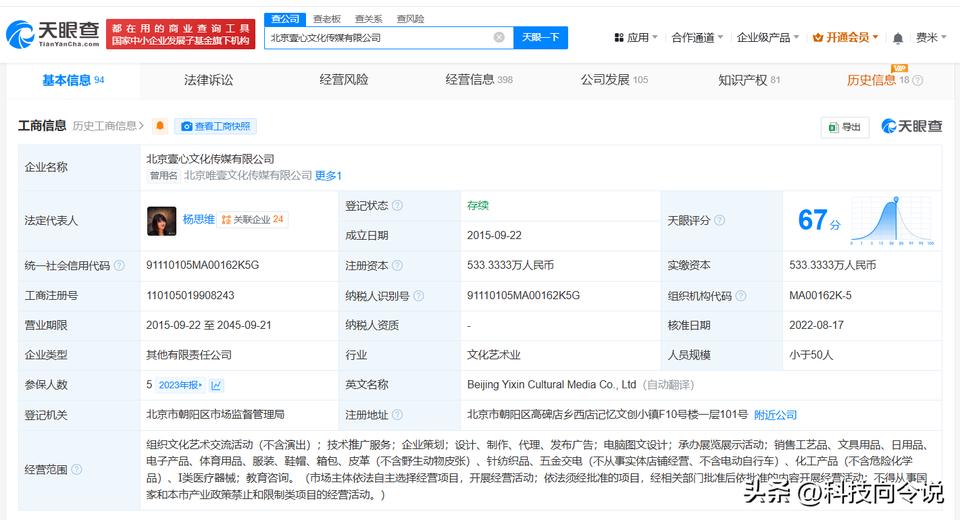
Task: Click company name 北京壹心文化传媒有限公司 in table
Action: click(210, 159)
